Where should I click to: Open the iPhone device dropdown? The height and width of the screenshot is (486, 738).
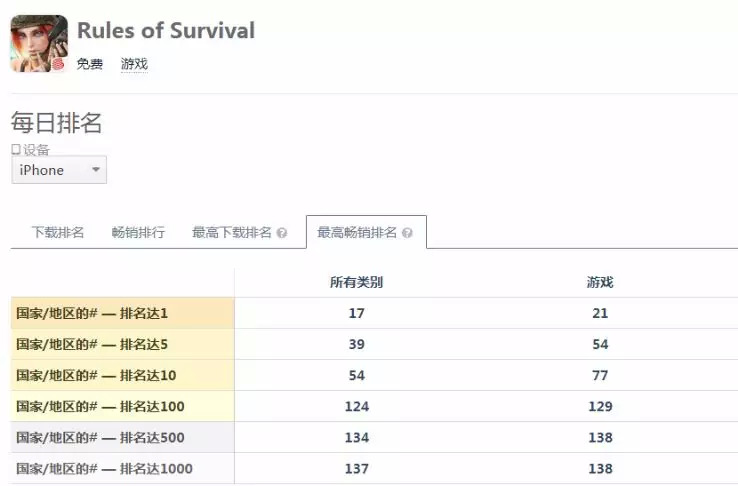59,170
